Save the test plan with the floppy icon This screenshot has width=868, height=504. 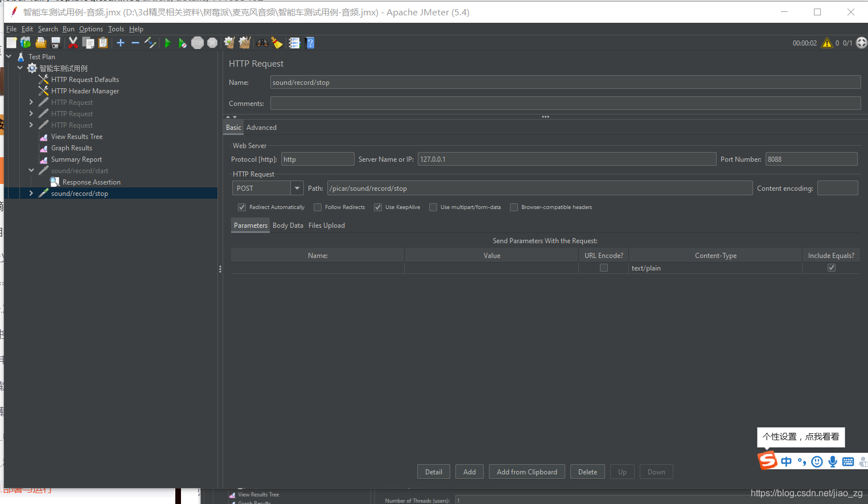[56, 43]
